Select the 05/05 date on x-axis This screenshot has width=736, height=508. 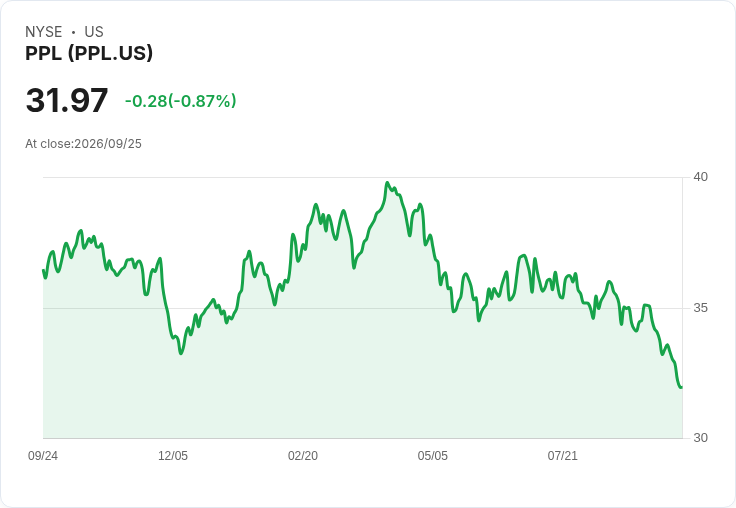pyautogui.click(x=432, y=456)
